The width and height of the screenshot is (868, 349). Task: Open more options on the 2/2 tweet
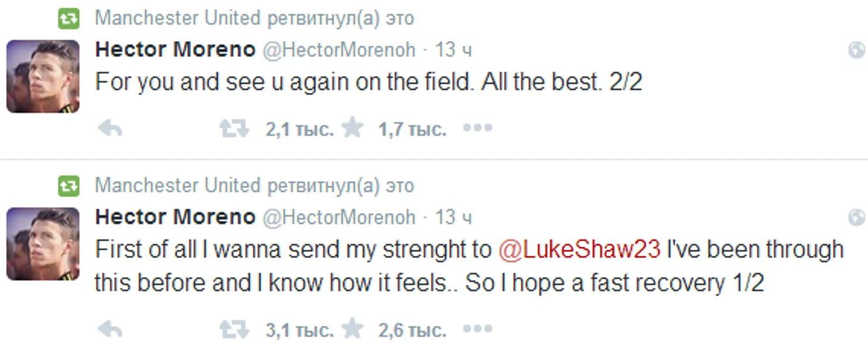[x=477, y=128]
